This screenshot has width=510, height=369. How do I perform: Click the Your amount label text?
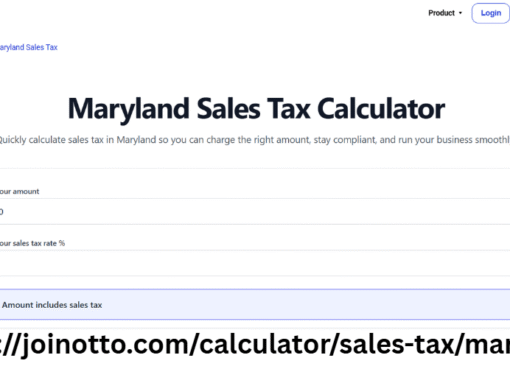click(19, 192)
